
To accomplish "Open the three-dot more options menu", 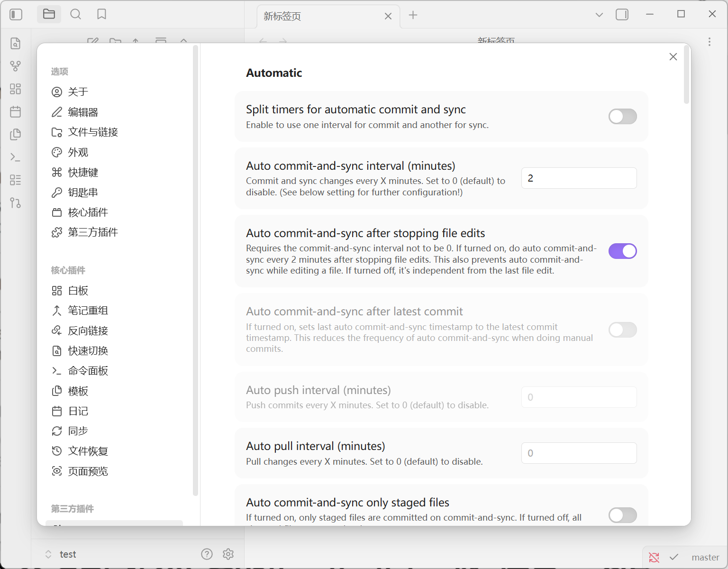I will coord(710,42).
